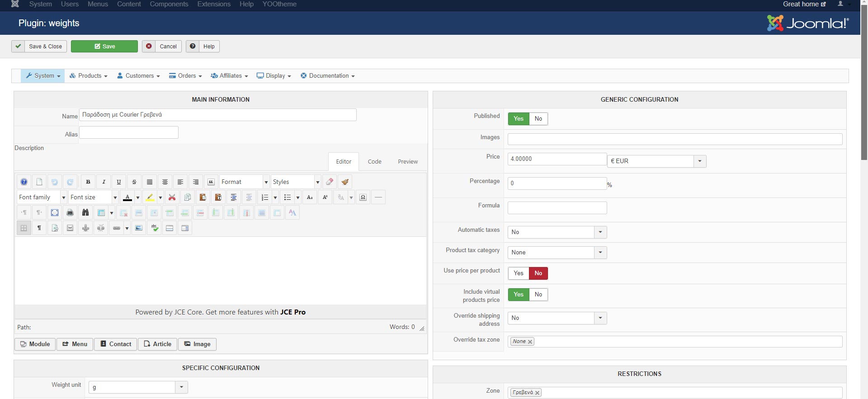Set Use price per product to No

coord(538,273)
